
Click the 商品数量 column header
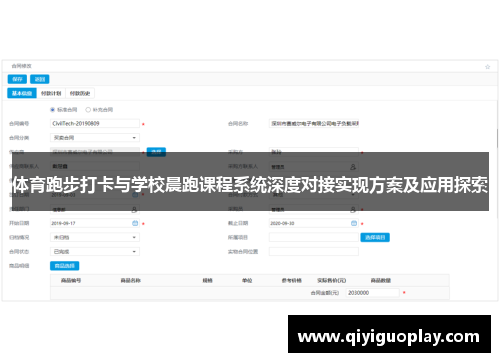[381, 281]
